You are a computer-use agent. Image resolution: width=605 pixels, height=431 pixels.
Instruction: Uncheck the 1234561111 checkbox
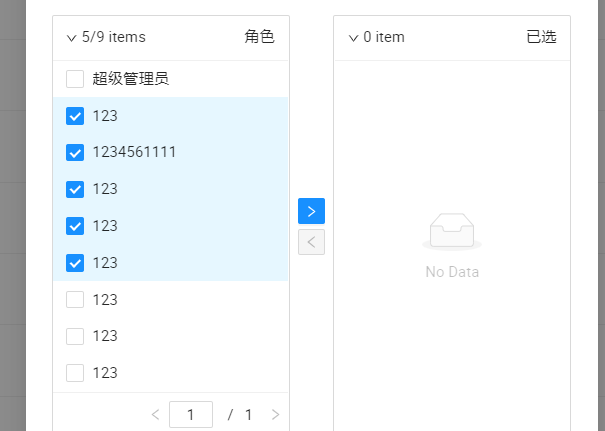pos(75,152)
